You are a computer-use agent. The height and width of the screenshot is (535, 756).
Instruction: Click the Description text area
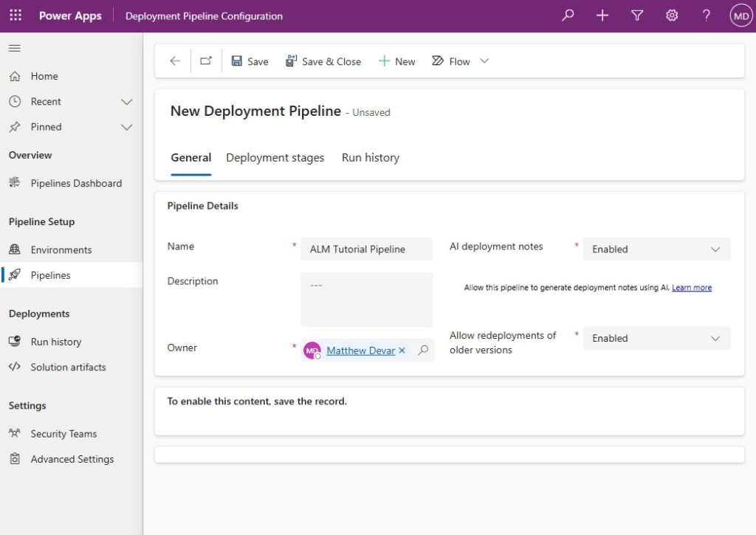tap(366, 300)
